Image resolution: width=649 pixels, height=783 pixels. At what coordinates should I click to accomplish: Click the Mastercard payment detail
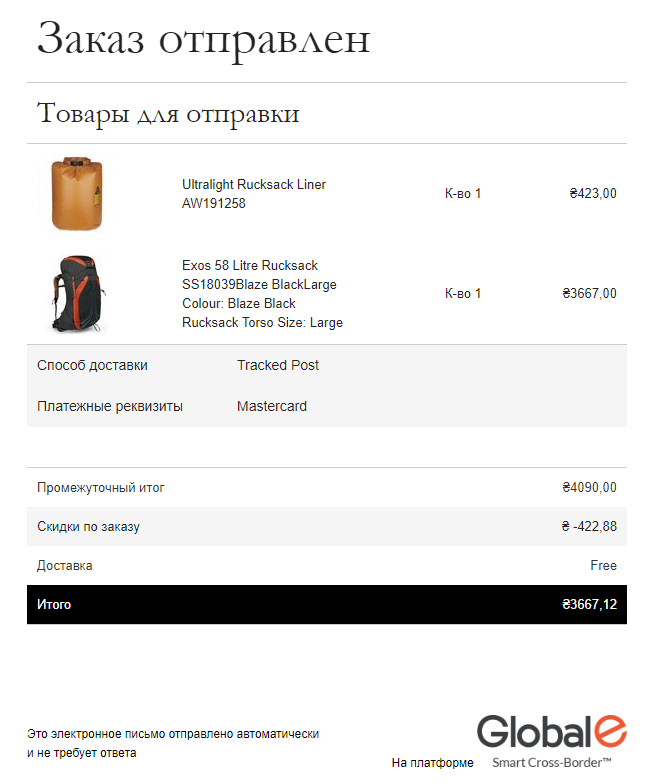(x=272, y=406)
